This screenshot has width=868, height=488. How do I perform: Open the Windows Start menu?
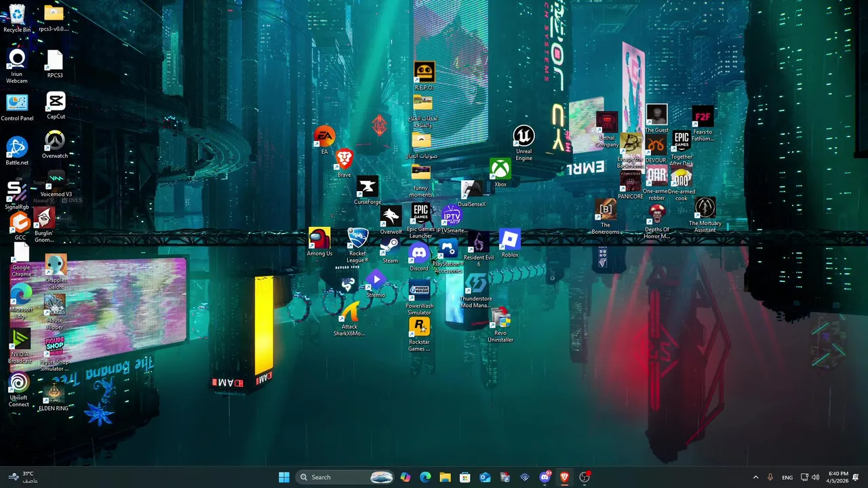click(284, 477)
